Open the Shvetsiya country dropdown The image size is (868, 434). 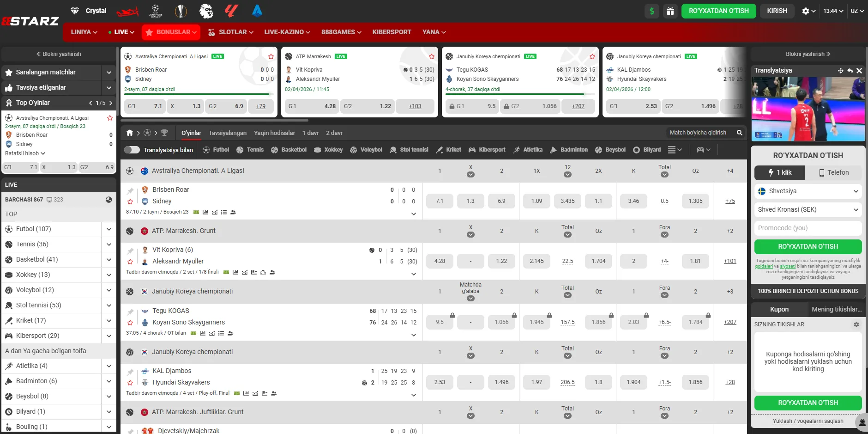point(808,191)
